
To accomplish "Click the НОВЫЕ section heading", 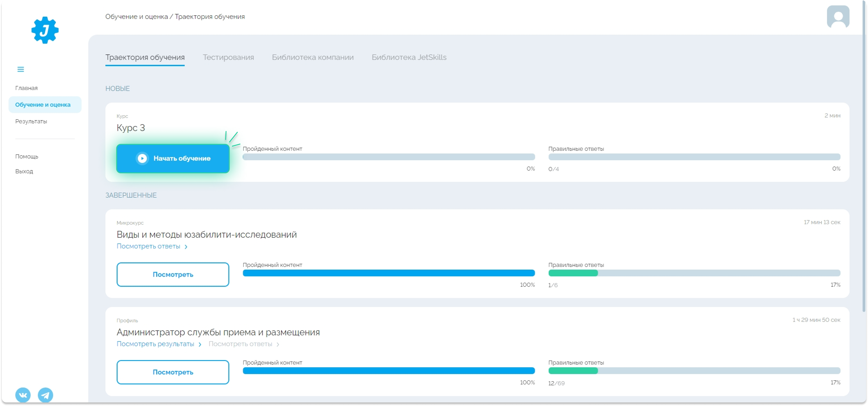I will pos(118,88).
